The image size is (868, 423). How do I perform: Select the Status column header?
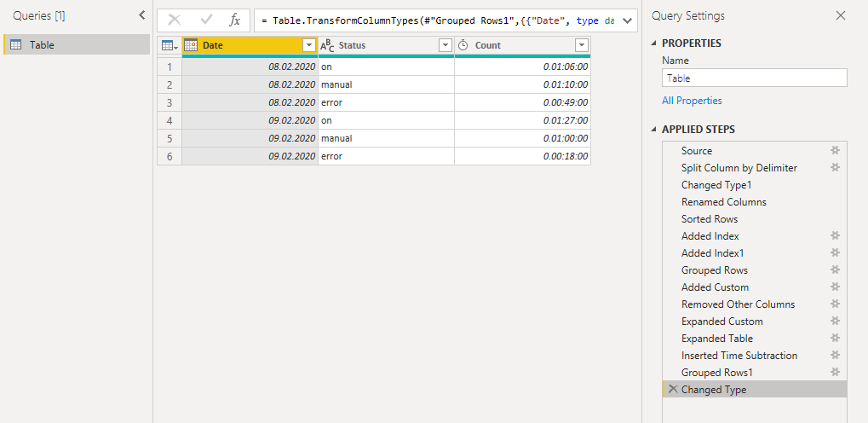[x=387, y=45]
